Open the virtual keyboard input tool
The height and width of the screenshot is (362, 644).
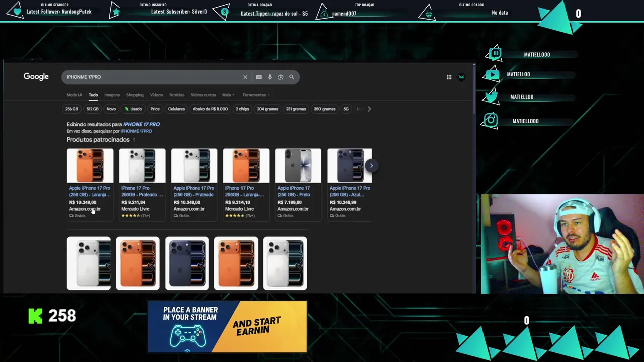pos(259,77)
